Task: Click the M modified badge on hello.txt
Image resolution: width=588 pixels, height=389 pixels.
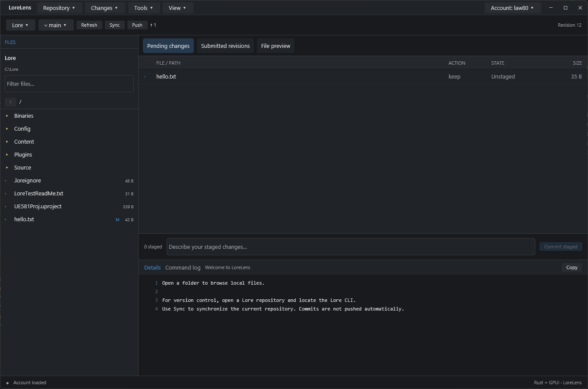Action: coord(117,220)
